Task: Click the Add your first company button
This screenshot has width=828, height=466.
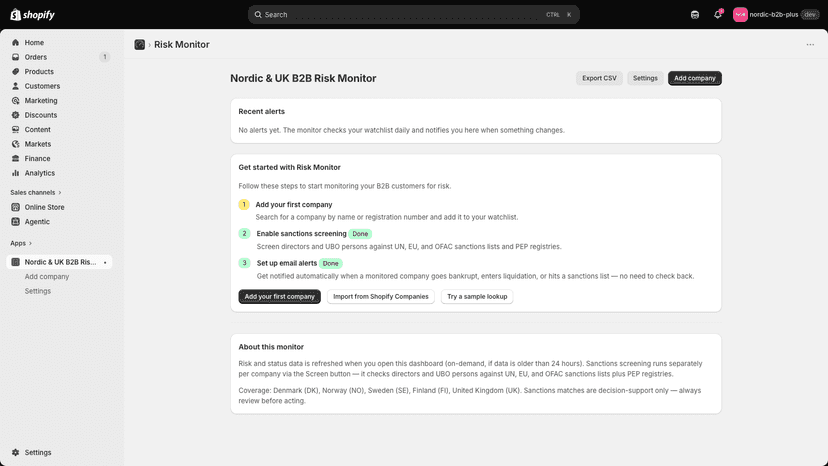Action: click(279, 296)
